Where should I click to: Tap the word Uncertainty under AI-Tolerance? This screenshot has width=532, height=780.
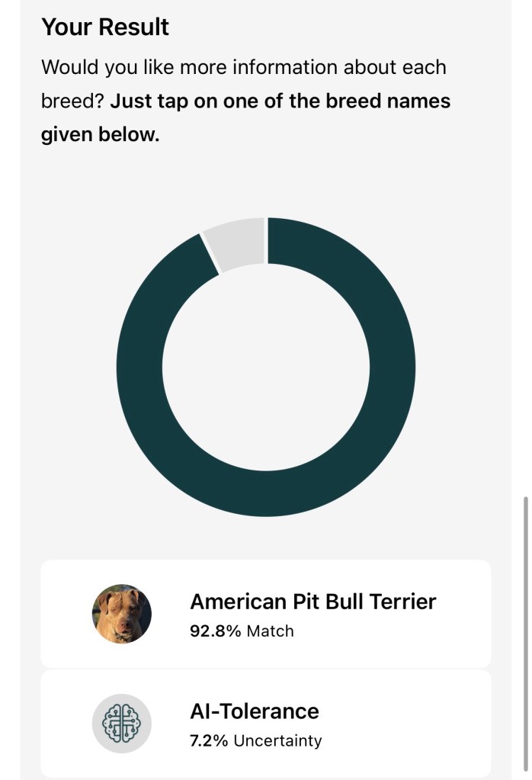[x=277, y=740]
